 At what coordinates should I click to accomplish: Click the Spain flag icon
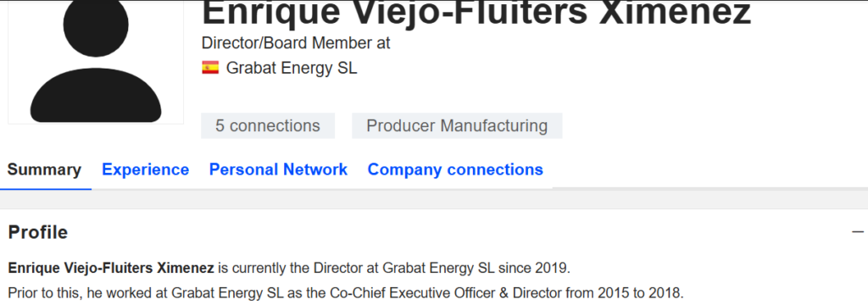click(210, 68)
